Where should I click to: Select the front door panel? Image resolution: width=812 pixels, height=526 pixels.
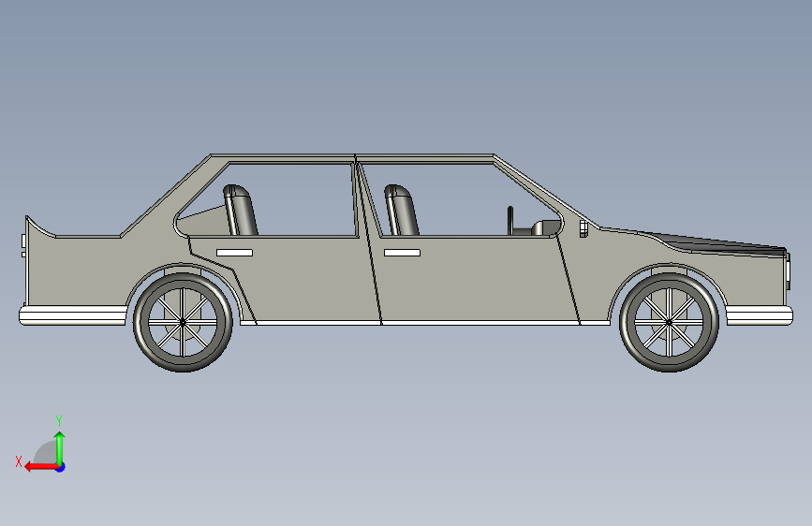tap(477, 280)
